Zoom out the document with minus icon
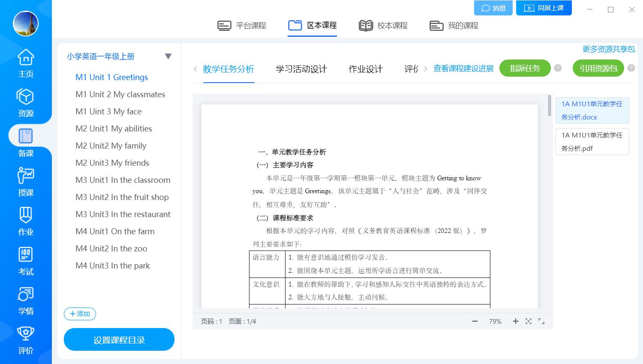 click(x=475, y=321)
